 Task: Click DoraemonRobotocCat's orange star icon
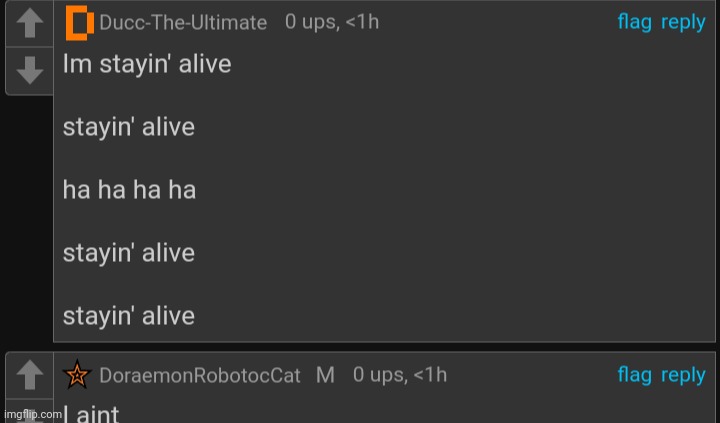[77, 375]
